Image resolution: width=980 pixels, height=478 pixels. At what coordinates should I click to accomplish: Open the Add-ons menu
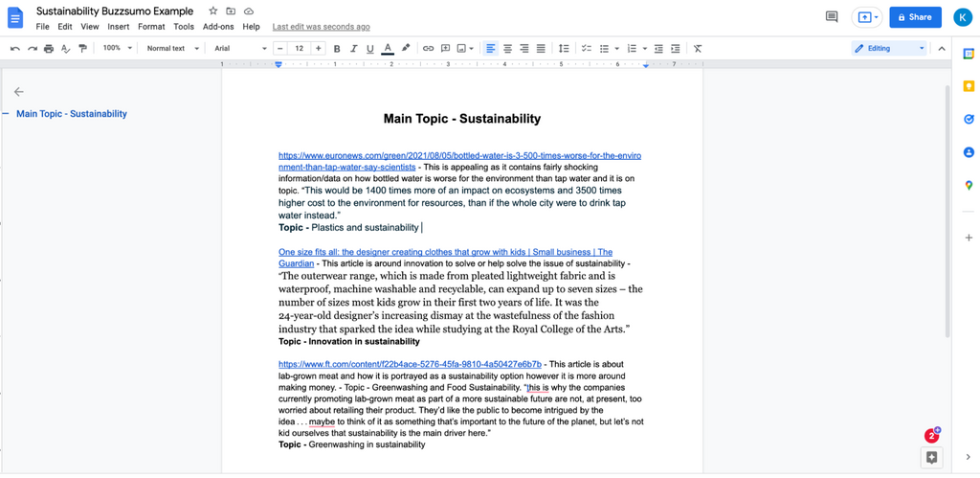(x=218, y=27)
